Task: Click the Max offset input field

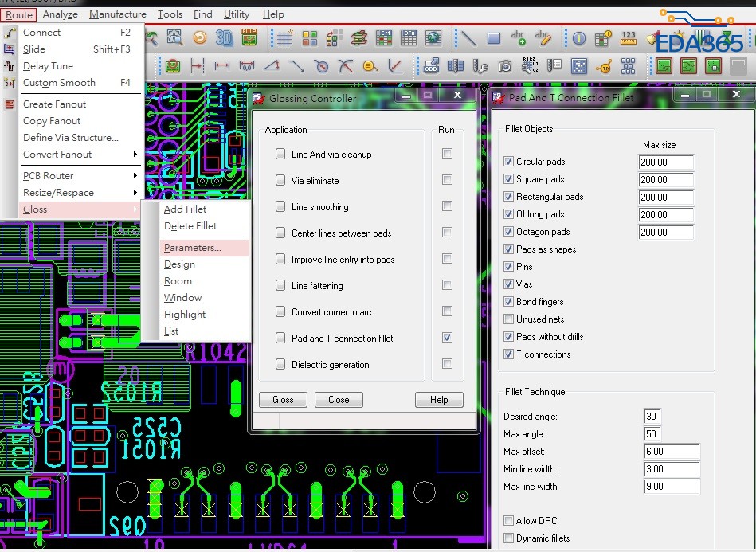Action: (x=672, y=452)
